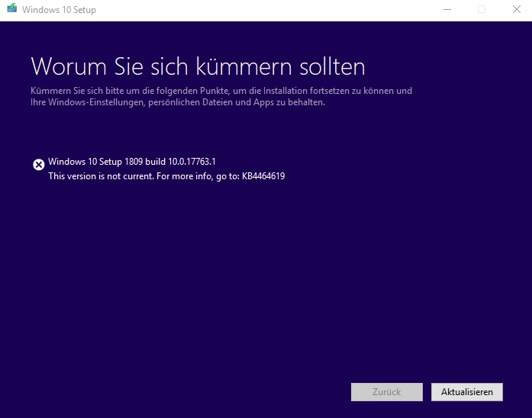532x418 pixels.
Task: Click the Aktualisieren button
Action: pyautogui.click(x=467, y=392)
